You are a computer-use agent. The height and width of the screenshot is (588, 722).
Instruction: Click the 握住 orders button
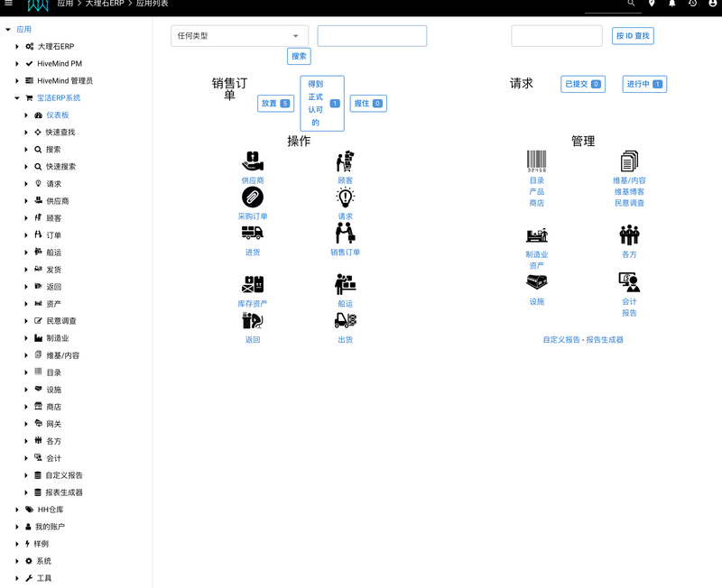[368, 104]
